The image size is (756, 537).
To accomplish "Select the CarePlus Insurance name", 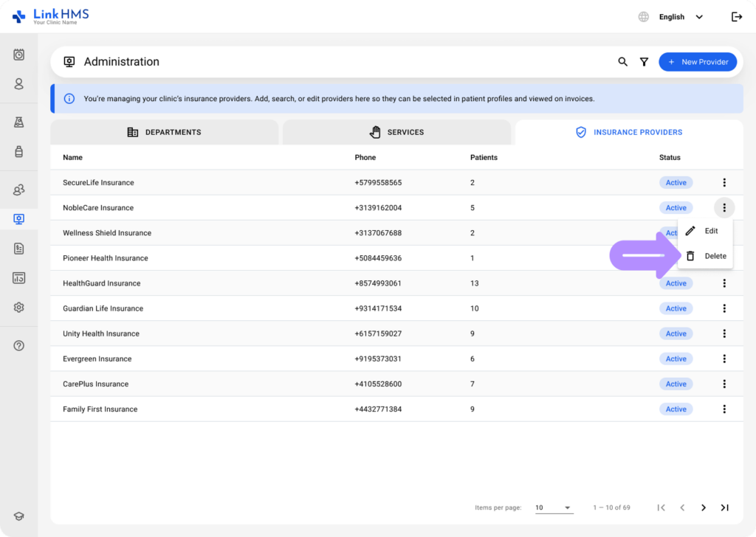I will (95, 384).
